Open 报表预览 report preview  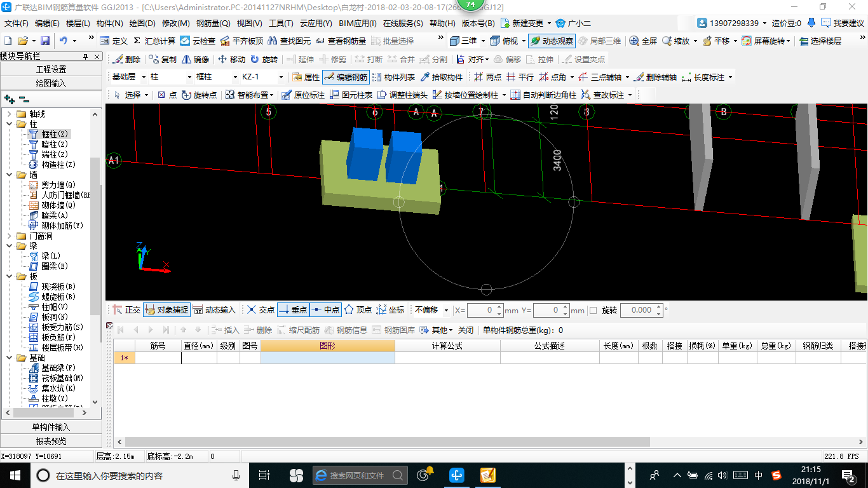tap(51, 441)
